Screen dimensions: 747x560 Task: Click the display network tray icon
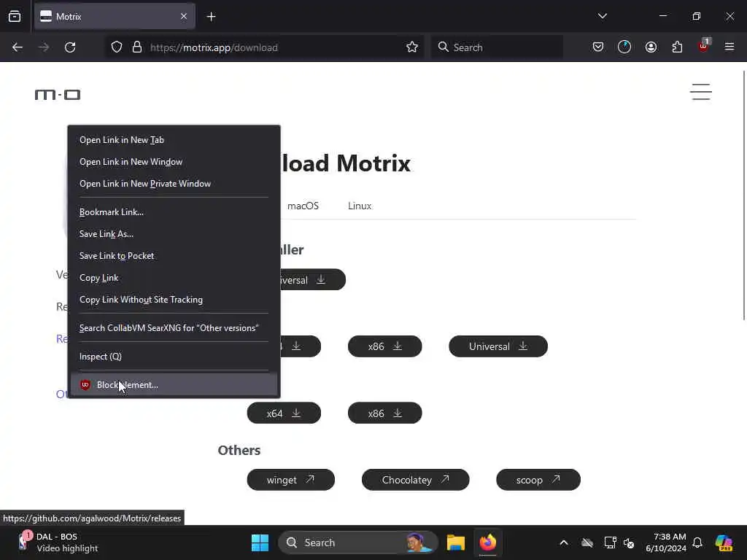coord(610,542)
